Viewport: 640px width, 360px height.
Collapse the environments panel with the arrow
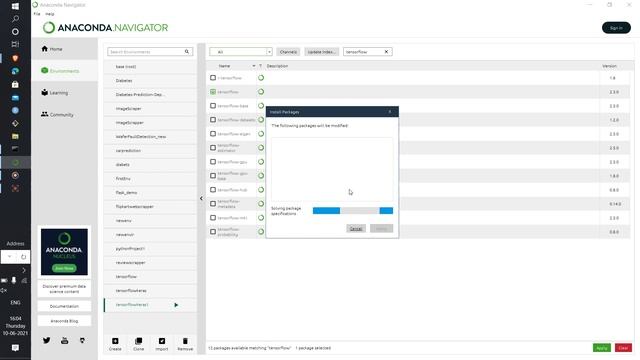coord(201,198)
